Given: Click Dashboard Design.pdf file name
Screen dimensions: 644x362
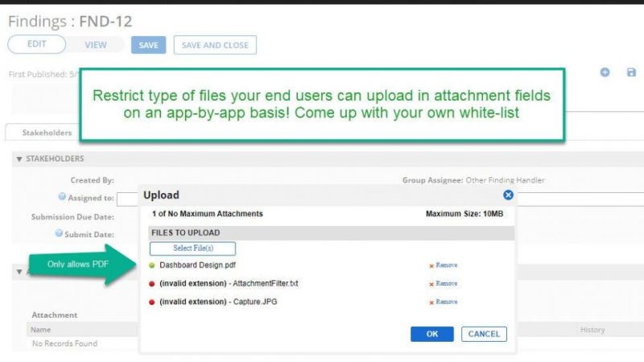Looking at the screenshot, I should pyautogui.click(x=197, y=265).
